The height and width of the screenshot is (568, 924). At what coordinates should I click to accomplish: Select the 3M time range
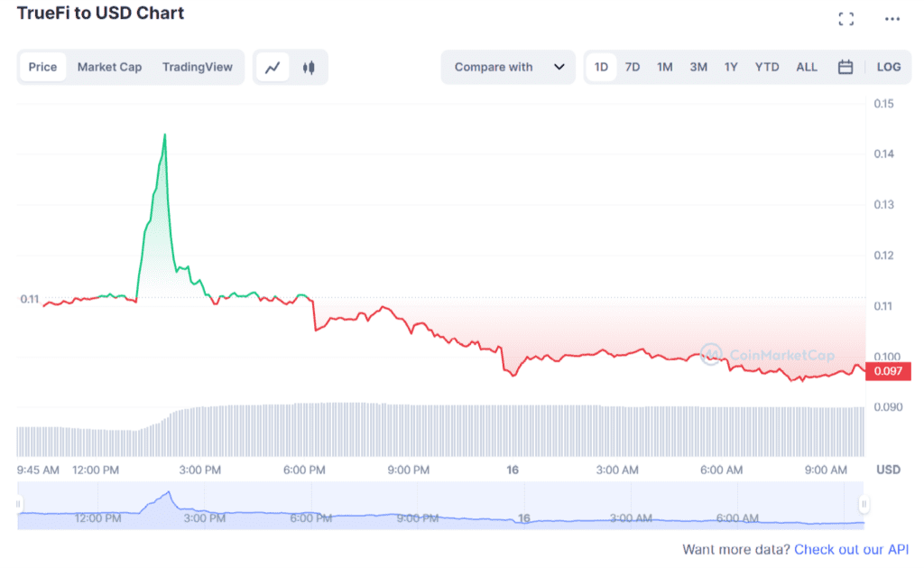698,67
